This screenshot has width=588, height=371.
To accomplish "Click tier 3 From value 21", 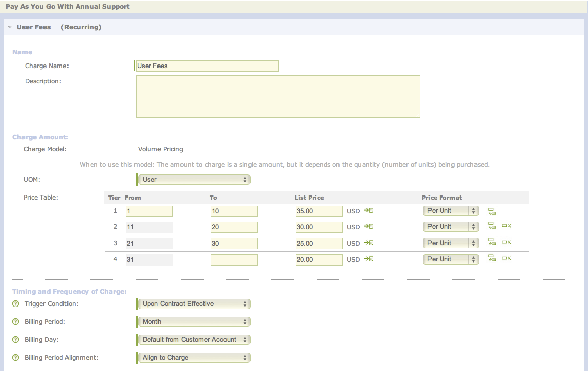I will pos(149,244).
